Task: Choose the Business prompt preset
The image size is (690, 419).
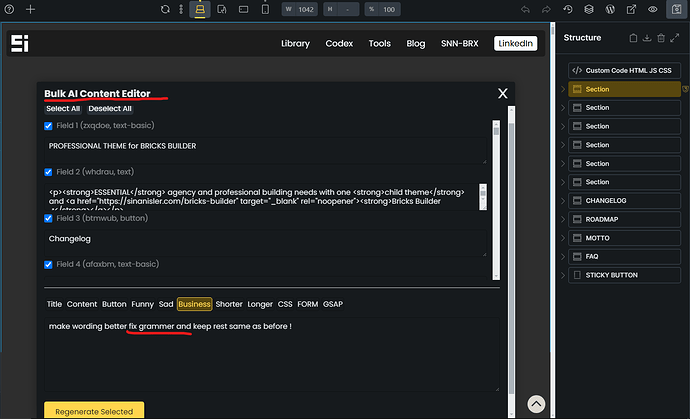Action: click(x=195, y=304)
